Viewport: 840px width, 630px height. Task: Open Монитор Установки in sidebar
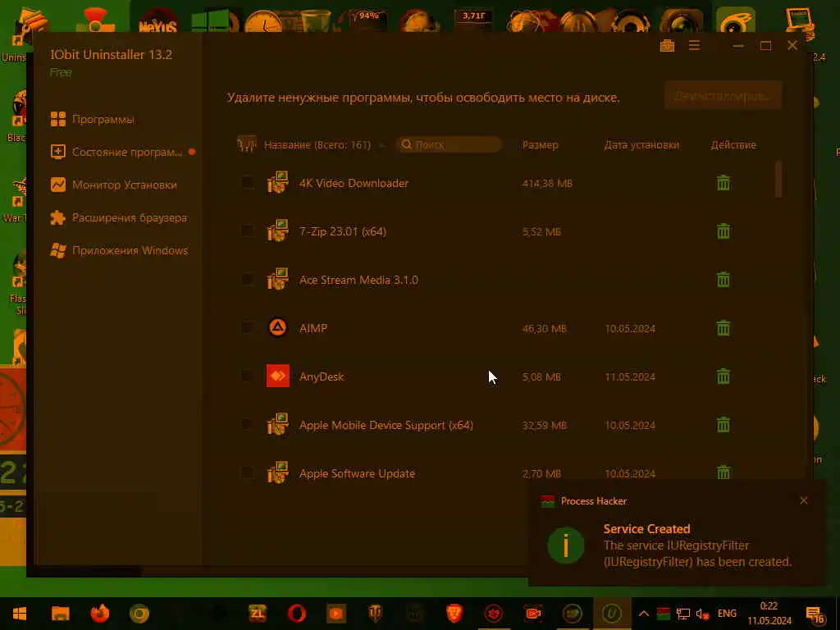(113, 185)
